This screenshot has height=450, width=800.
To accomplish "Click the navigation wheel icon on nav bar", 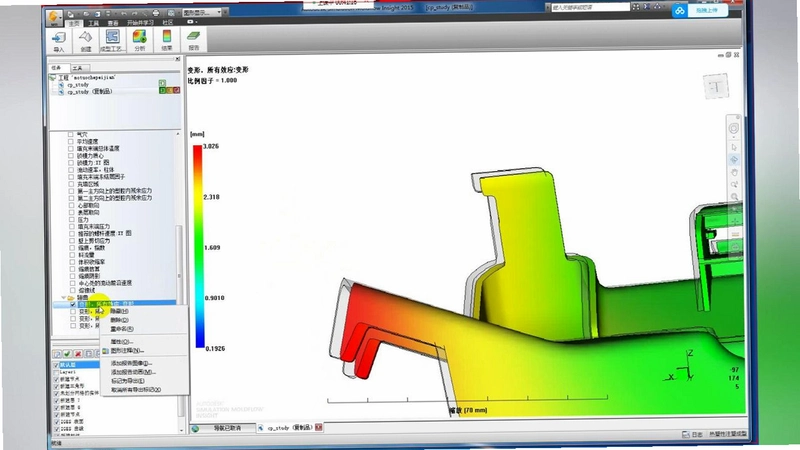I will point(733,129).
